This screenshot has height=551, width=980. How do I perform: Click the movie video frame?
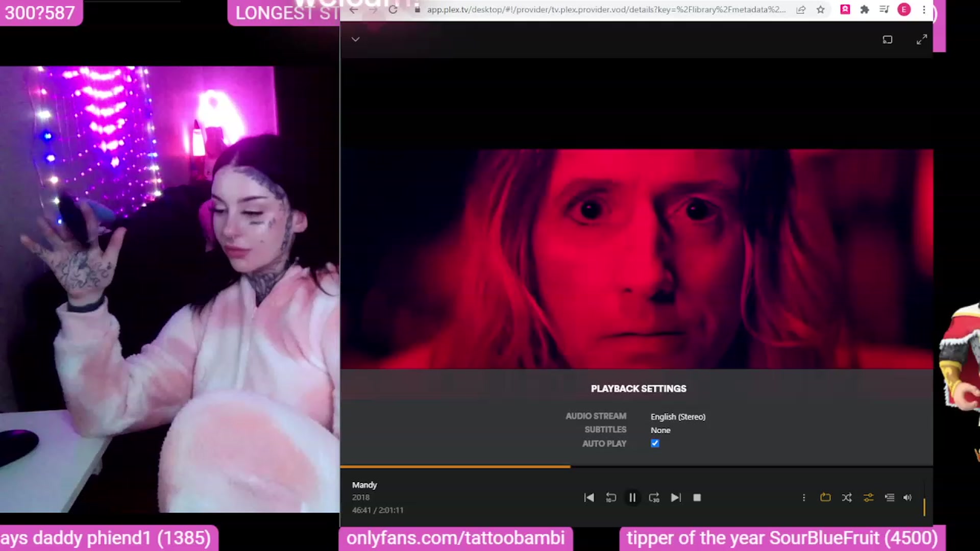click(x=637, y=259)
